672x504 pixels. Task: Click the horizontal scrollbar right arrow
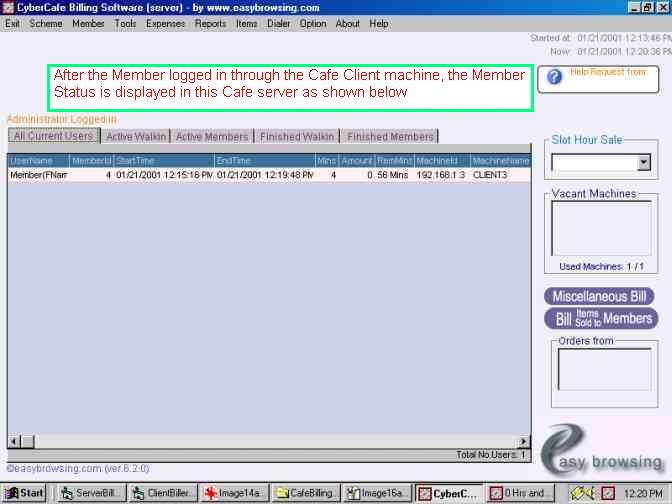tap(523, 441)
